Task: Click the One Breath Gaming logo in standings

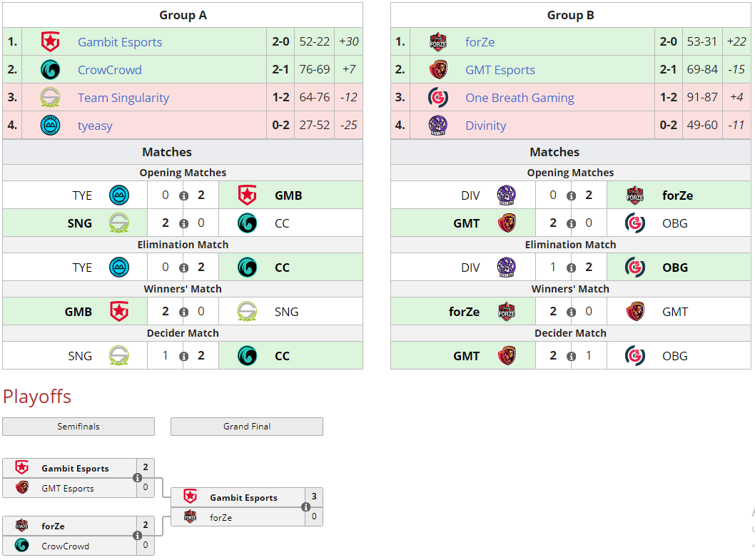Action: (x=437, y=98)
